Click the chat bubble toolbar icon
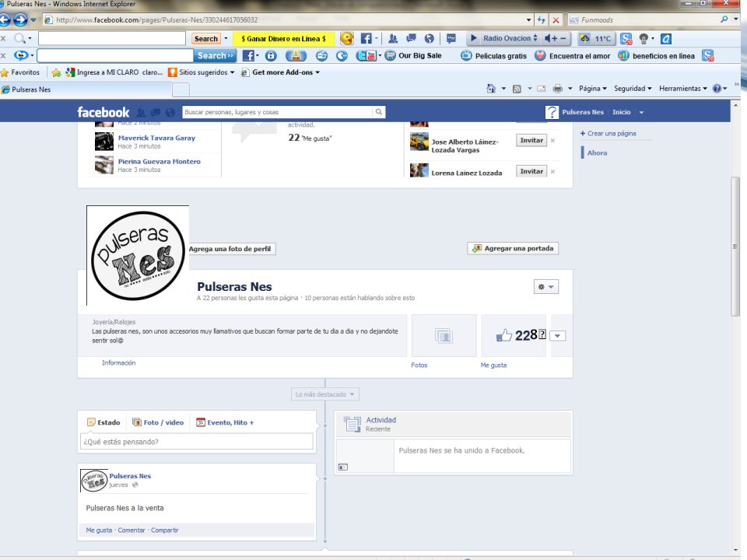747x560 pixels. [451, 39]
